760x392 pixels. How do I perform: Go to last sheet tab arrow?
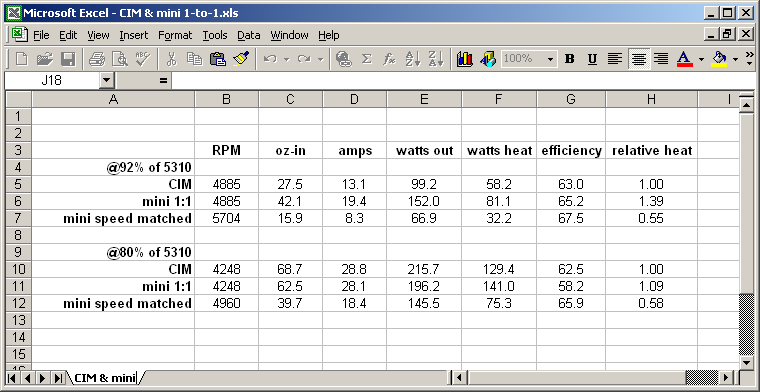58,377
